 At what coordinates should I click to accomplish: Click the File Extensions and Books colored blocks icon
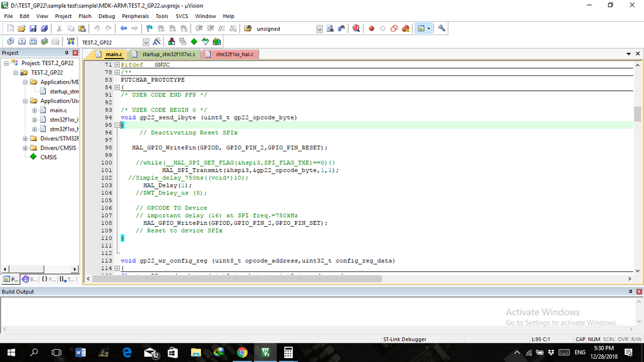[171, 42]
